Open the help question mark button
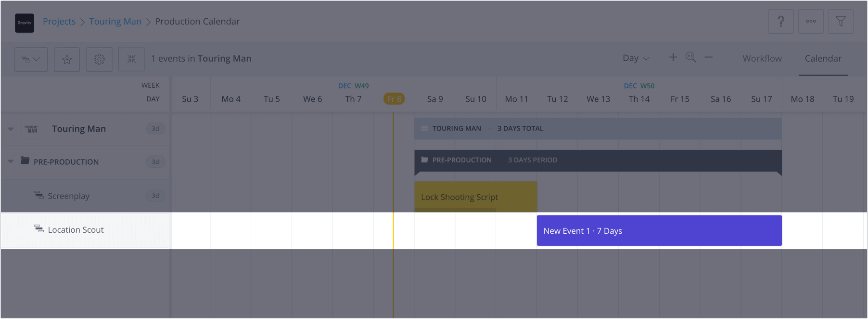The width and height of the screenshot is (868, 319). point(781,21)
